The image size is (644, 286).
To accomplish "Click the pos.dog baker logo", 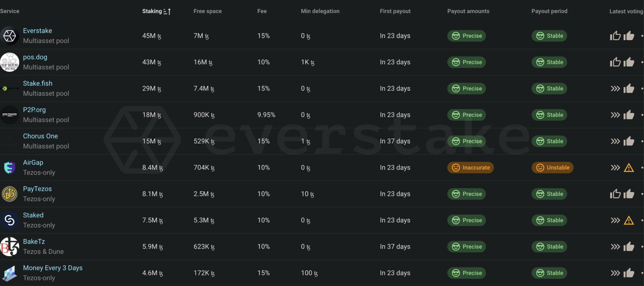I will pos(10,62).
